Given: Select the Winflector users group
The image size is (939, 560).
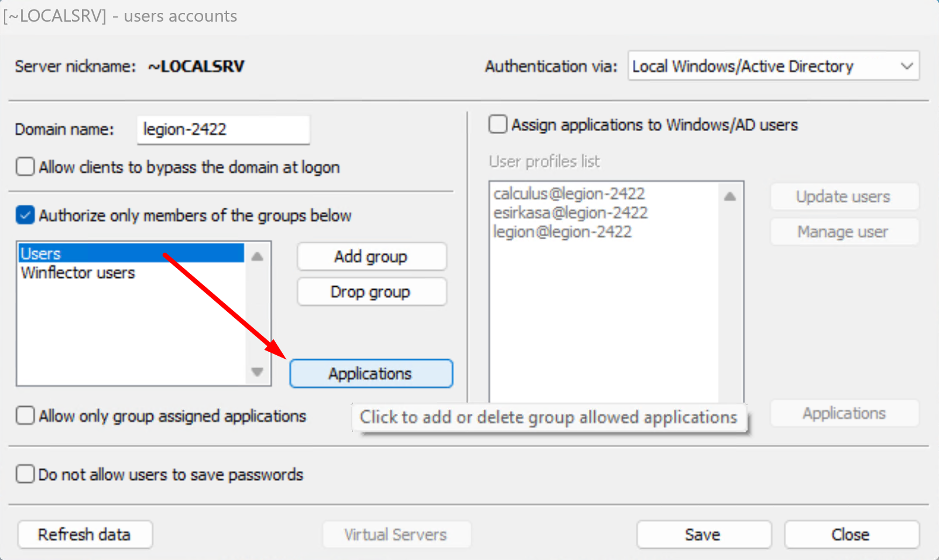Looking at the screenshot, I should [x=78, y=273].
